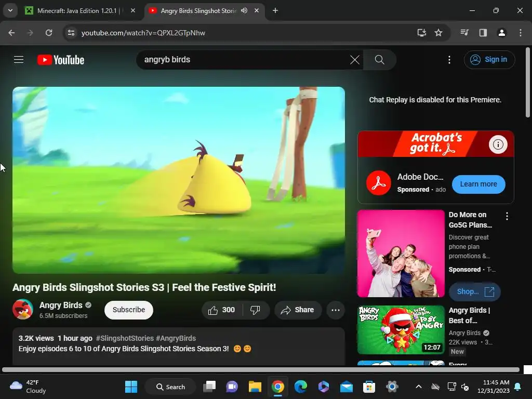The width and height of the screenshot is (532, 399).
Task: Open media controls in Chrome toolbar
Action: click(x=464, y=33)
